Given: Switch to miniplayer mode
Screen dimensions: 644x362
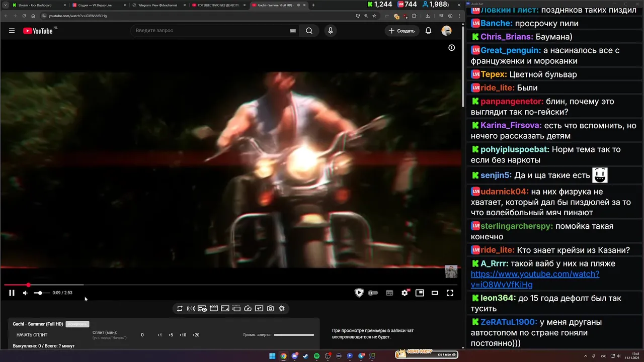Looking at the screenshot, I should click(x=420, y=293).
